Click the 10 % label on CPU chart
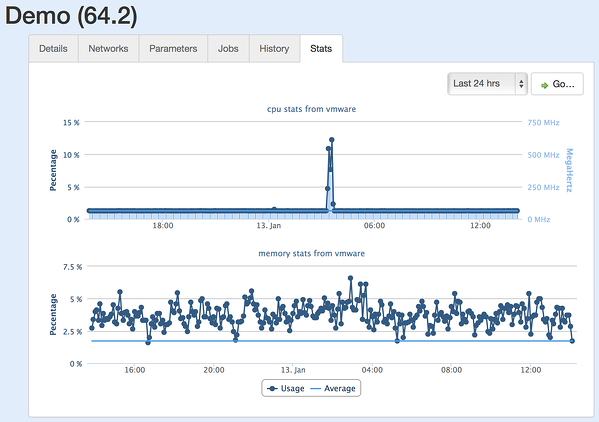The height and width of the screenshot is (422, 599). point(71,155)
